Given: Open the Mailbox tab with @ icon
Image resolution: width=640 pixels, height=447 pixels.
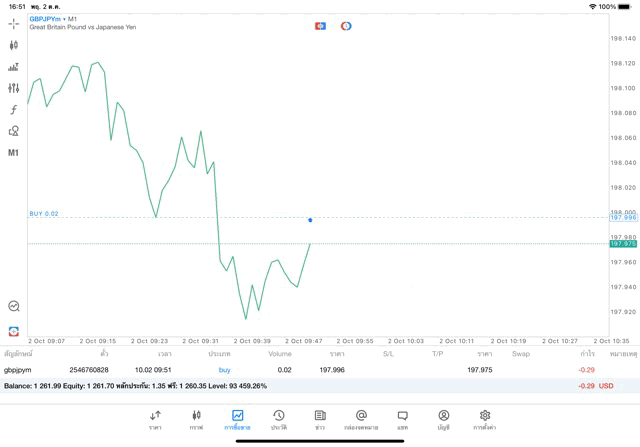Looking at the screenshot, I should point(361,419).
